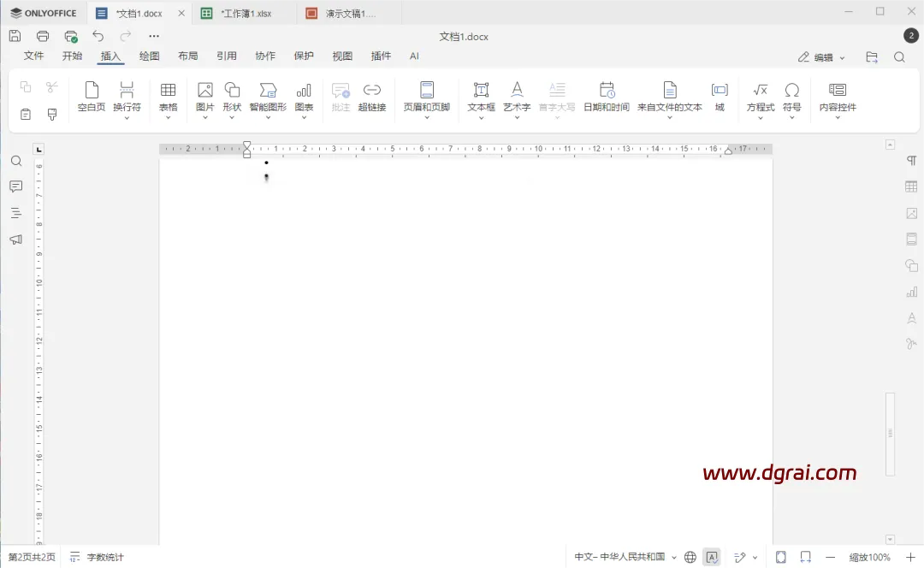The image size is (924, 568).
Task: Insert an equation (方程式)
Action: (x=761, y=100)
